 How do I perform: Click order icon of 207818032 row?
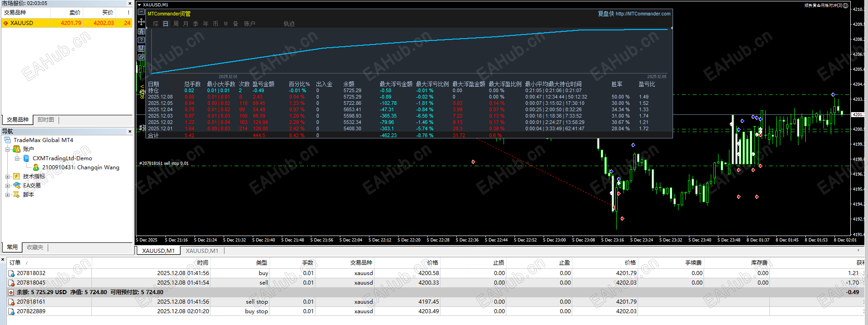pyautogui.click(x=11, y=273)
